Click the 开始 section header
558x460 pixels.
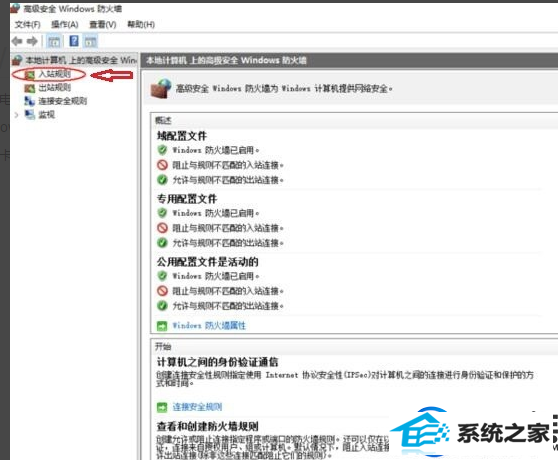point(163,346)
